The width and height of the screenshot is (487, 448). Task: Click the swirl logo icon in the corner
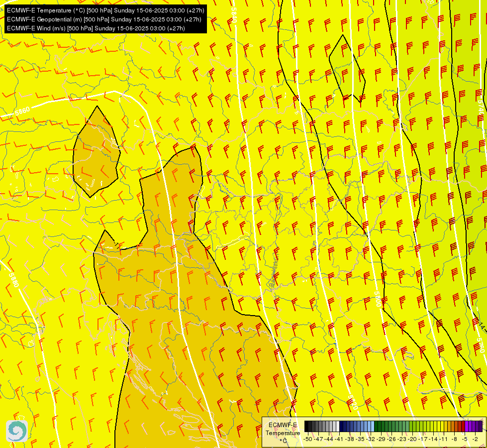[17, 431]
